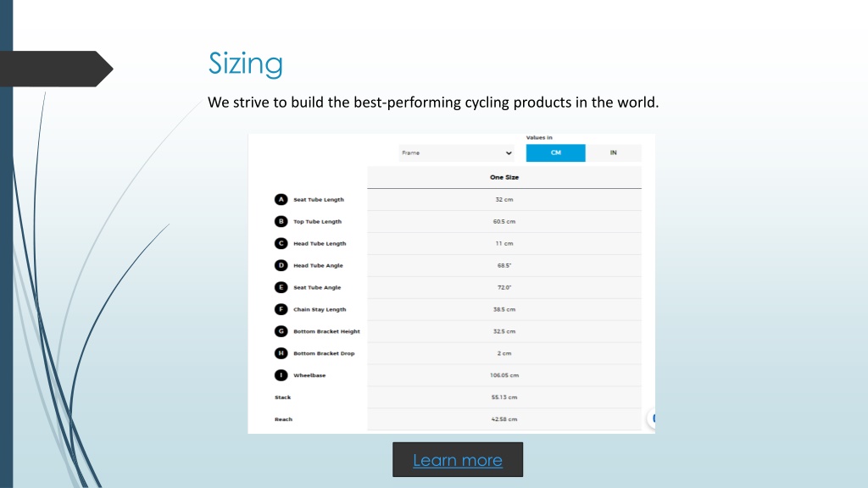
Task: Select the Stack row label
Action: click(x=282, y=397)
